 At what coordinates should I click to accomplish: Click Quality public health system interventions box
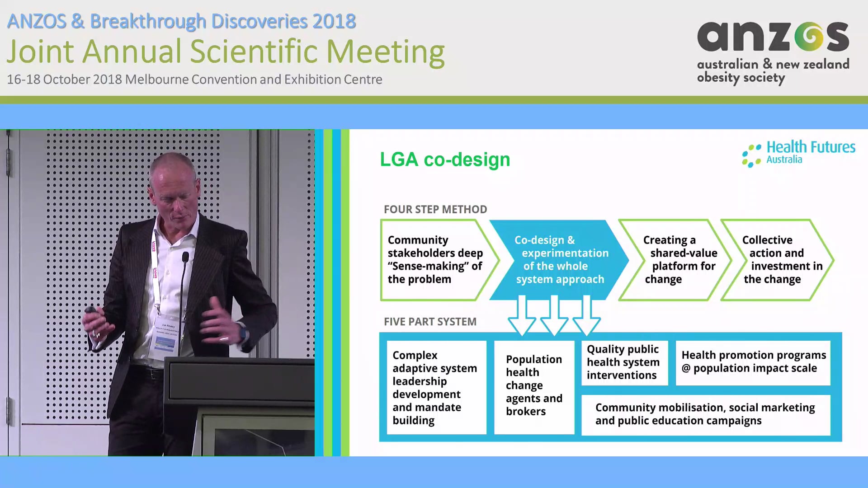point(624,362)
